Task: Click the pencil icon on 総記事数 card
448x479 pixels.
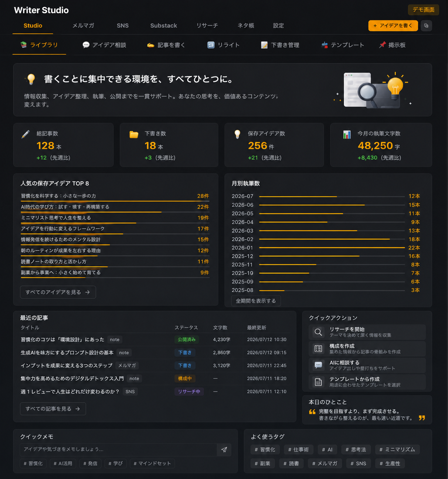Action: (26, 134)
